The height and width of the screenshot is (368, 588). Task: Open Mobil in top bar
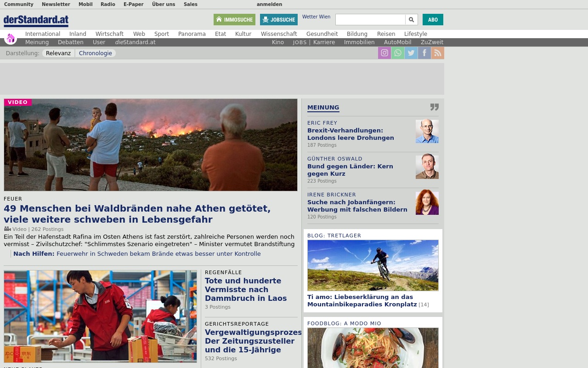(x=85, y=4)
